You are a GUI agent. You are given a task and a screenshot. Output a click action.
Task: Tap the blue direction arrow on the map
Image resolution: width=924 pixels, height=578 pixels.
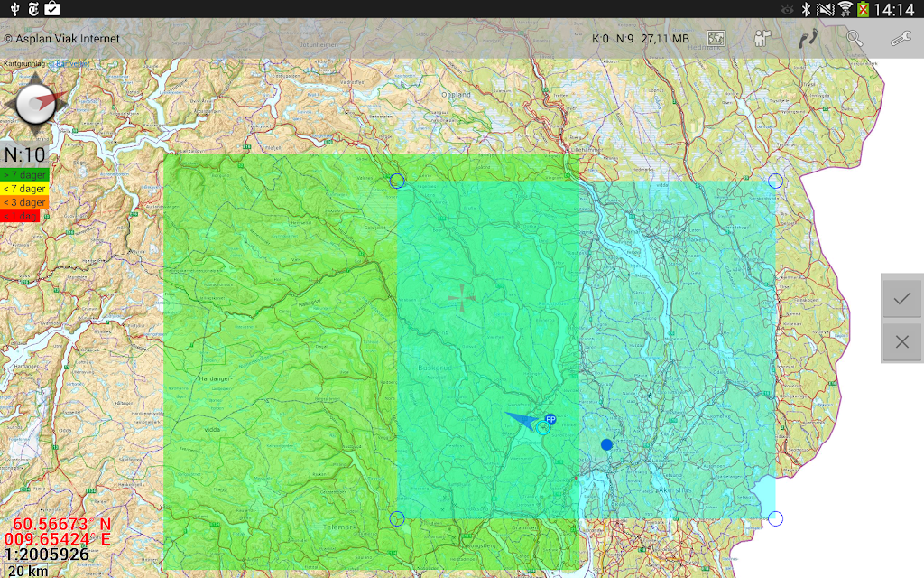[x=522, y=421]
